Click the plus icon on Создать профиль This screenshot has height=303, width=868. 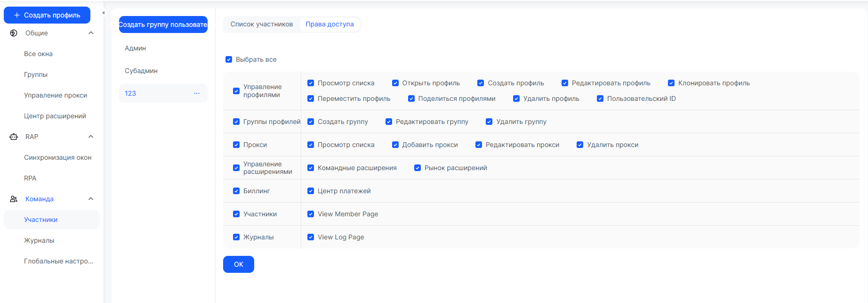(17, 15)
